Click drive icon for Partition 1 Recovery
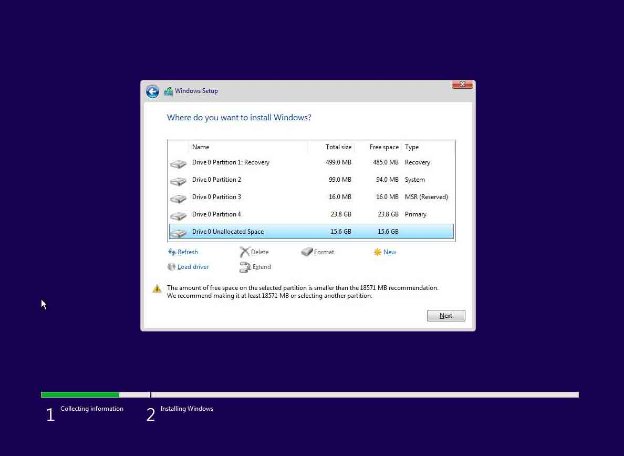Viewport: 624px width, 456px height. [178, 164]
